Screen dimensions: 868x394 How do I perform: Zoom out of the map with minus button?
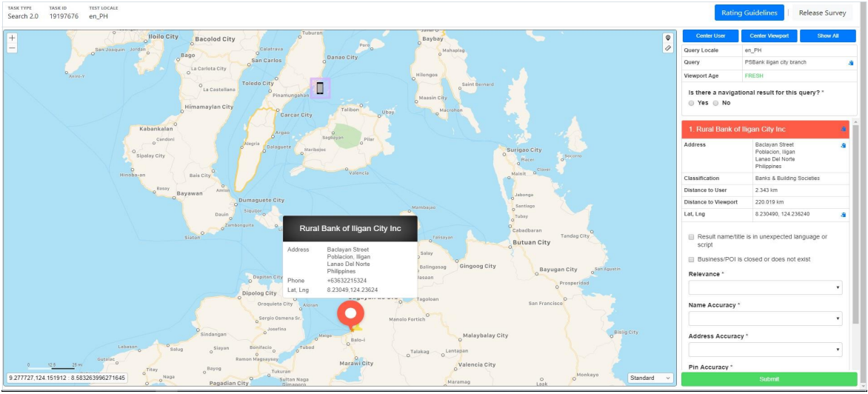(12, 48)
